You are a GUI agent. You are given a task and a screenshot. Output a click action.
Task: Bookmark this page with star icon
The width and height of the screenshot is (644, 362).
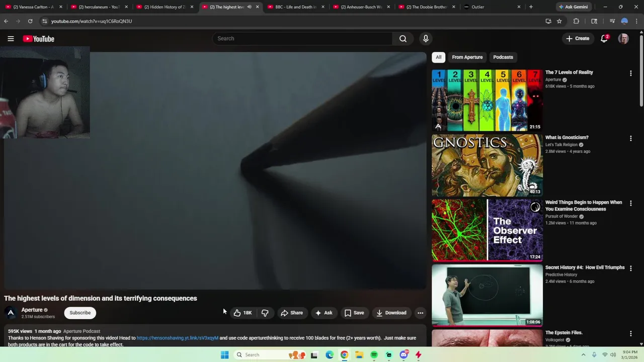[x=559, y=21]
